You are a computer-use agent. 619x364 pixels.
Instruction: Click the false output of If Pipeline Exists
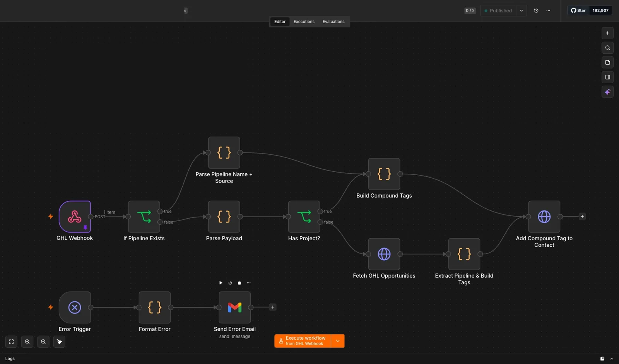coord(160,222)
